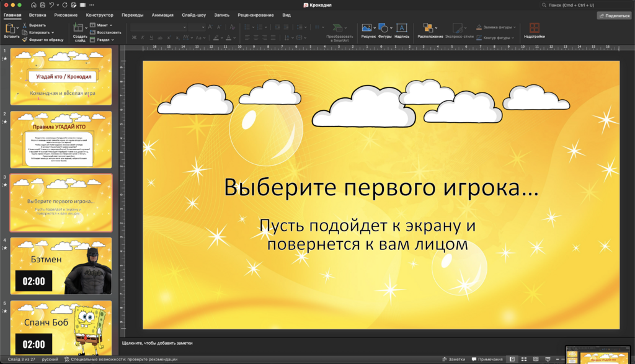The height and width of the screenshot is (364, 635).
Task: Expand the Рисунок picture dropdown arrow
Action: (375, 28)
